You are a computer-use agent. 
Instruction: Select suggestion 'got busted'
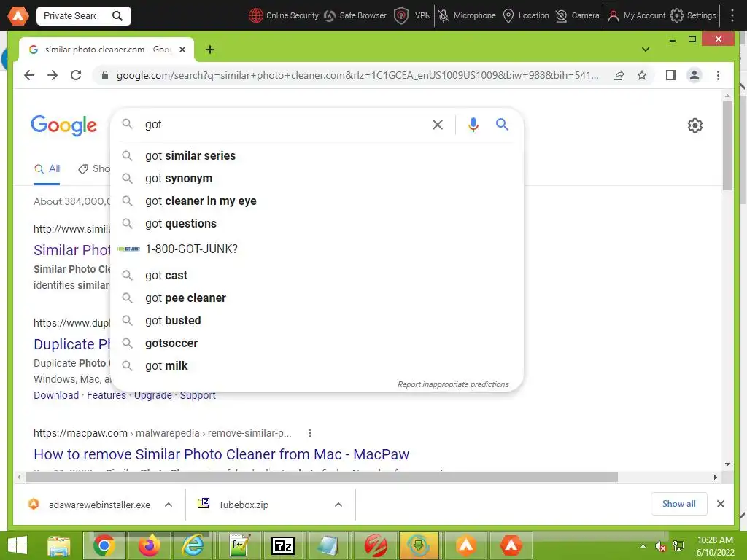pyautogui.click(x=317, y=321)
